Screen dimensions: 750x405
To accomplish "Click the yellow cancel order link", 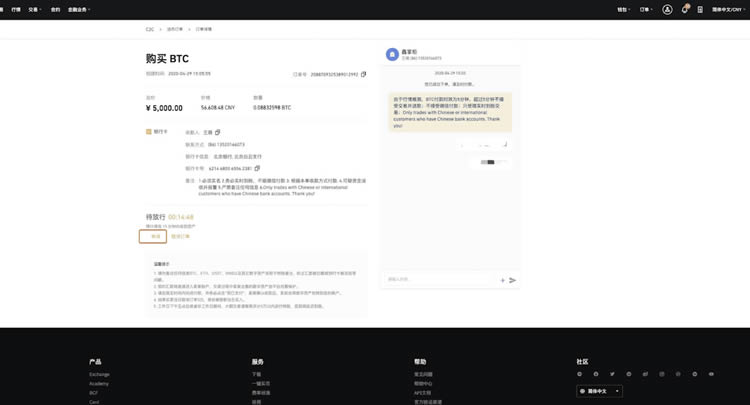I will [180, 236].
